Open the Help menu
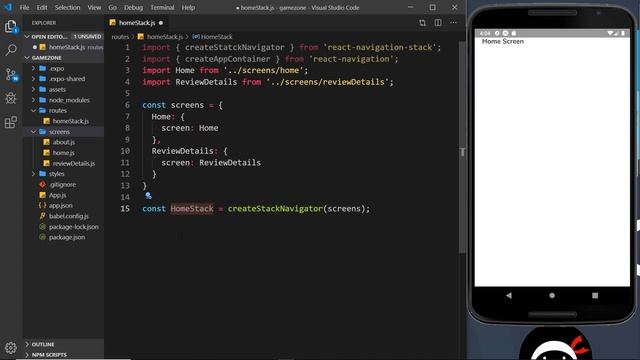The height and width of the screenshot is (360, 640). point(188,7)
